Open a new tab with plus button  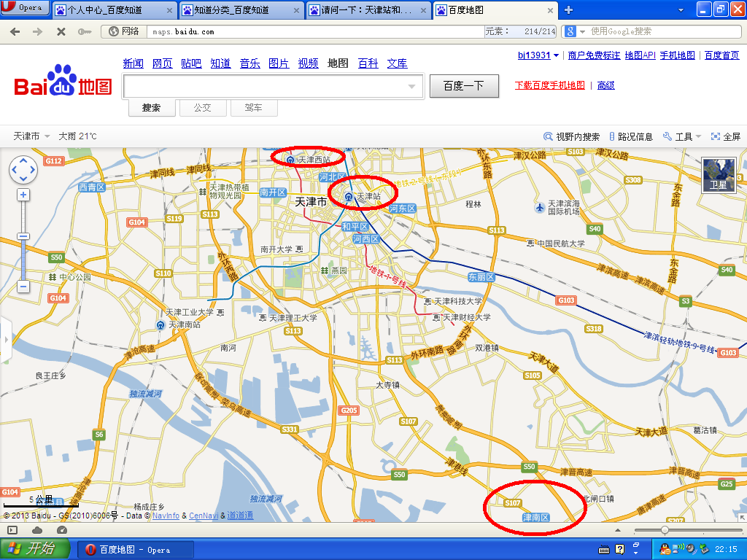(568, 10)
